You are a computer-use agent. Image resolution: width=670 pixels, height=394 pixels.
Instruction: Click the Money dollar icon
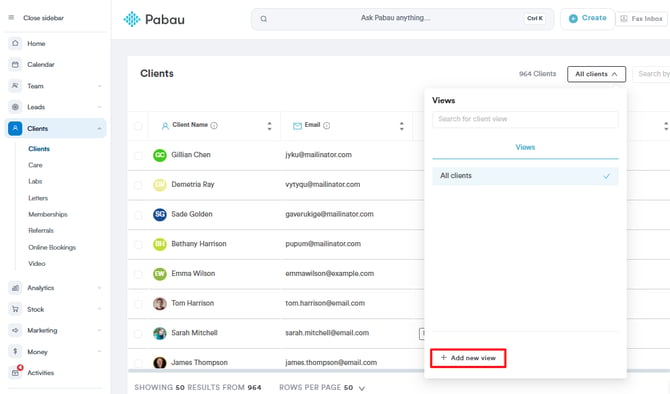15,351
